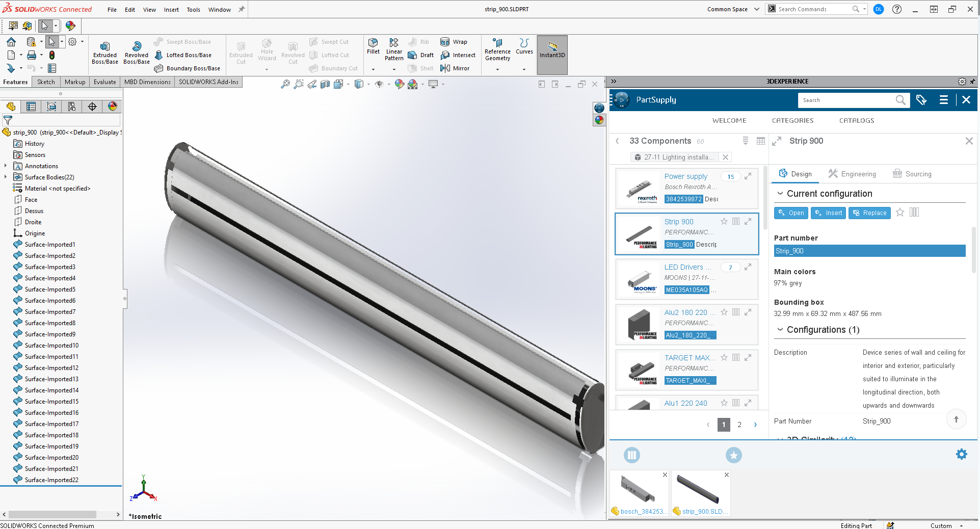Go to results page 2
This screenshot has height=529, width=980.
pos(739,425)
